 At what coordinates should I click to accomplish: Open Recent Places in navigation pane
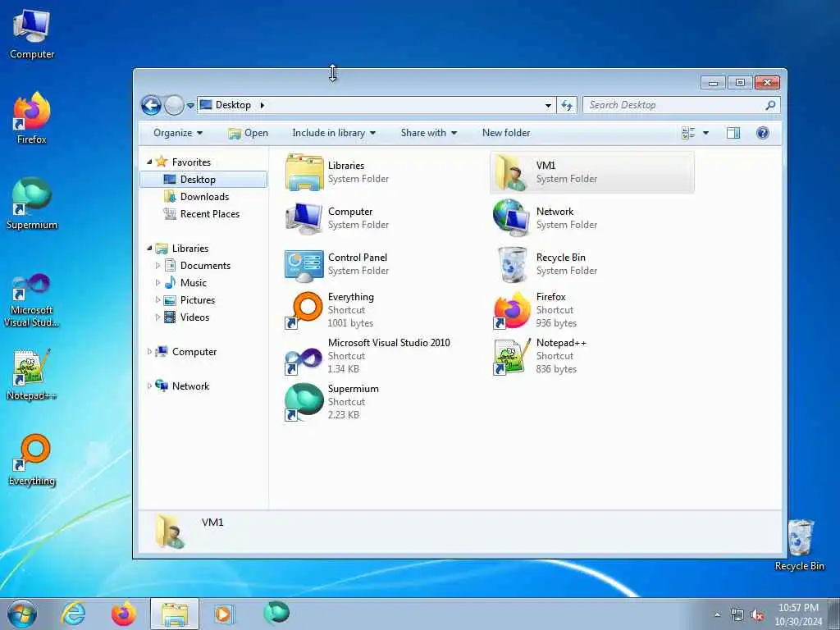pyautogui.click(x=209, y=214)
